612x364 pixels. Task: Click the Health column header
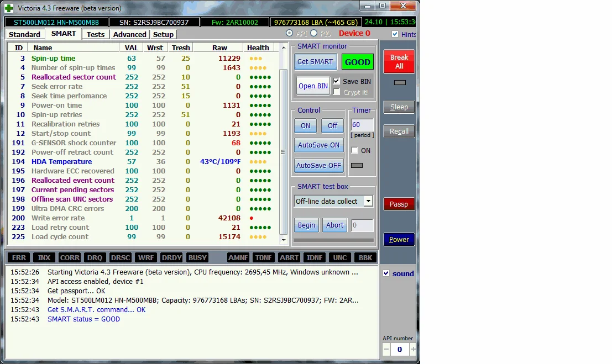pyautogui.click(x=258, y=48)
